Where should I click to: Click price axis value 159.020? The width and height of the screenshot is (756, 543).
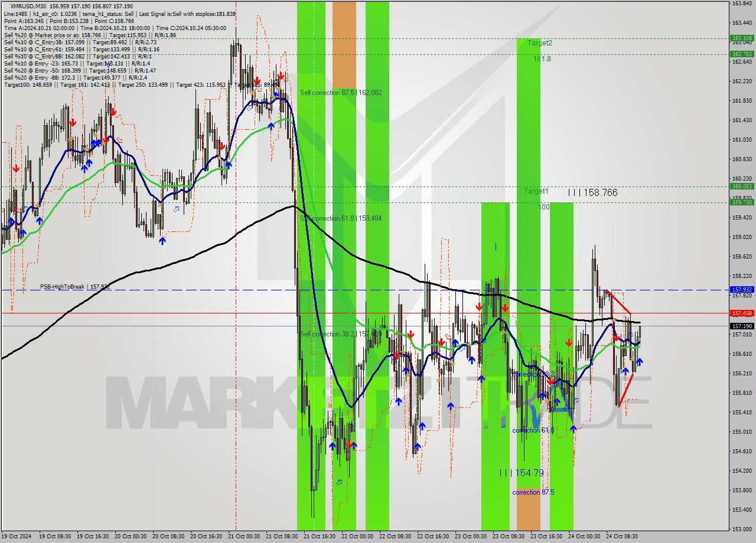click(742, 237)
